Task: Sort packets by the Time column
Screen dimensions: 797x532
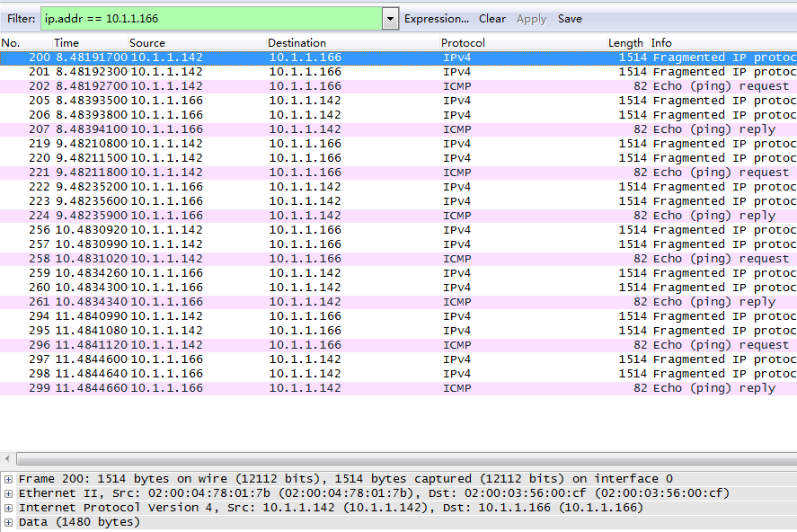Action: click(x=90, y=42)
